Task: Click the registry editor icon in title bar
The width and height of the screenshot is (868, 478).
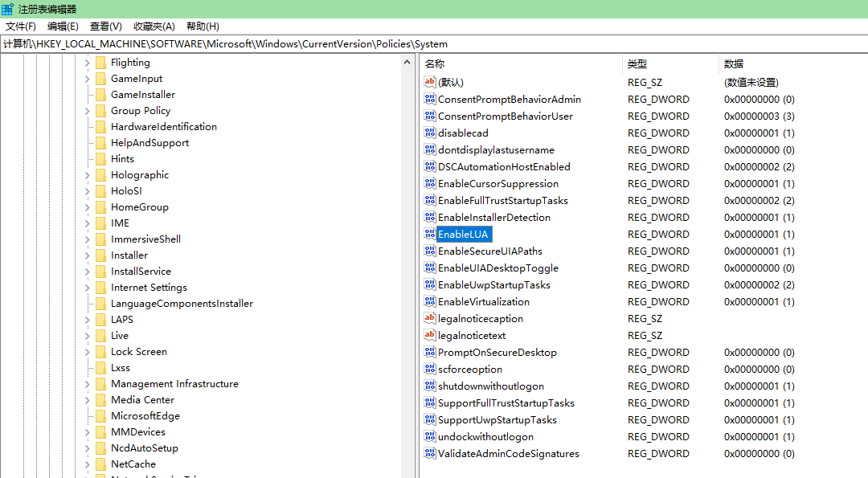Action: point(8,9)
